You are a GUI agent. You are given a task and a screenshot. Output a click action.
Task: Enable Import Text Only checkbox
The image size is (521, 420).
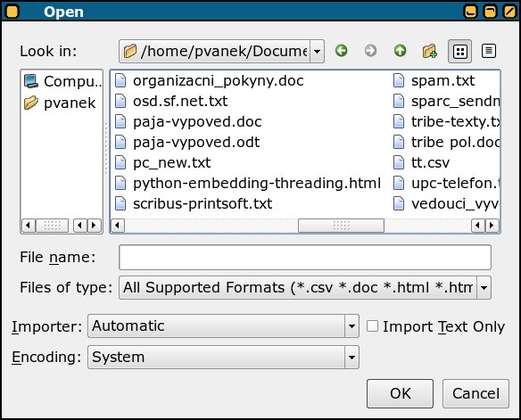[x=372, y=326]
